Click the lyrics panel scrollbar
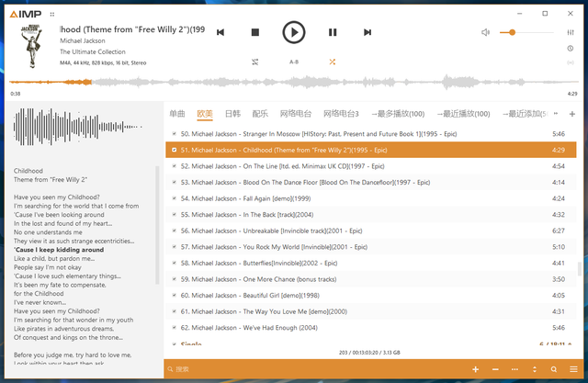 (x=157, y=225)
